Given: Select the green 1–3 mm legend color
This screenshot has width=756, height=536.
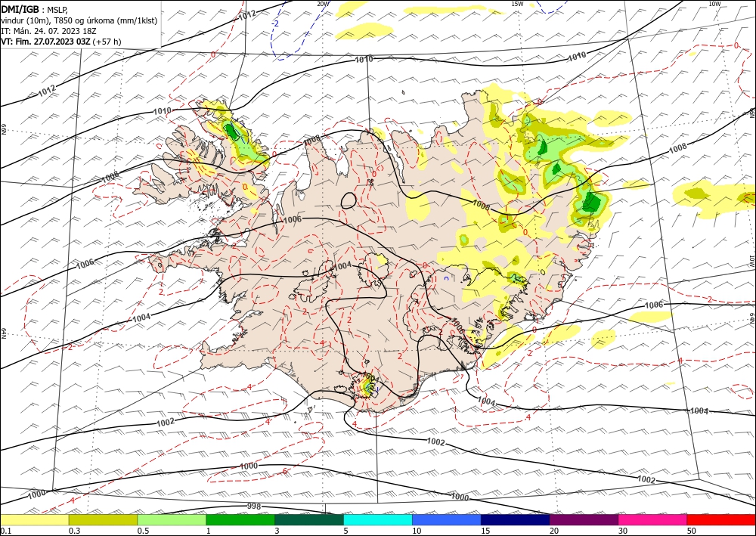Looking at the screenshot, I should (240, 520).
